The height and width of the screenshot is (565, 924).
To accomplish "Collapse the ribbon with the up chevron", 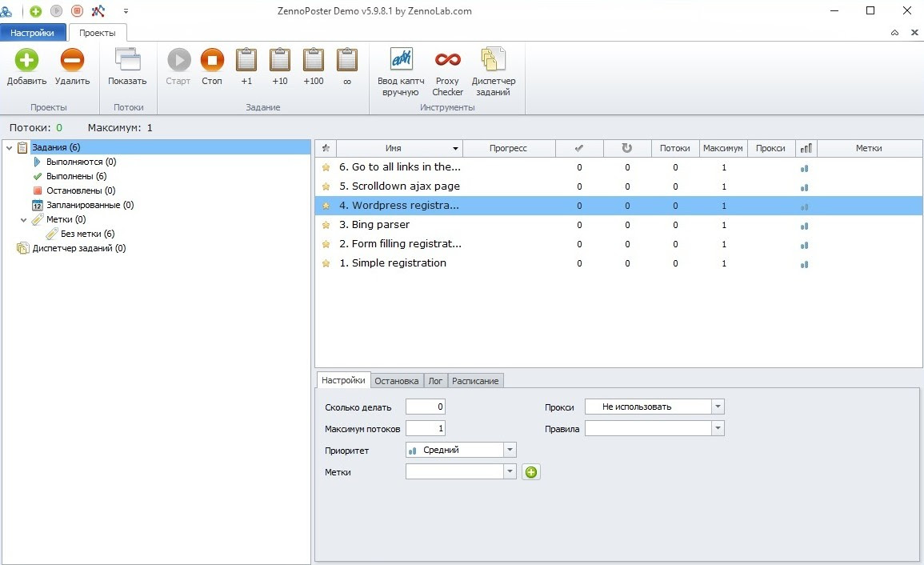I will pos(894,33).
